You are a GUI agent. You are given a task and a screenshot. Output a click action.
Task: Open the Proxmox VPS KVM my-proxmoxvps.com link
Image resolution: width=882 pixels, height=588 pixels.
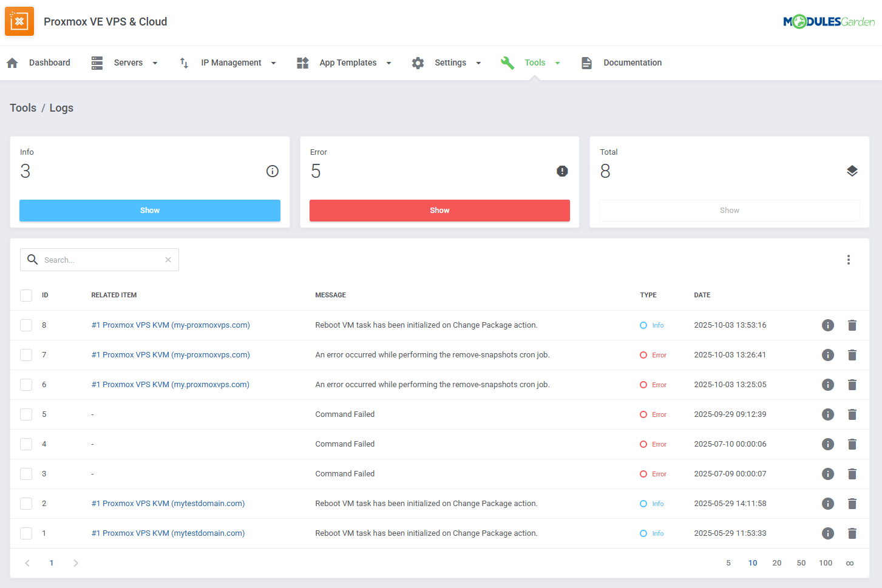170,325
